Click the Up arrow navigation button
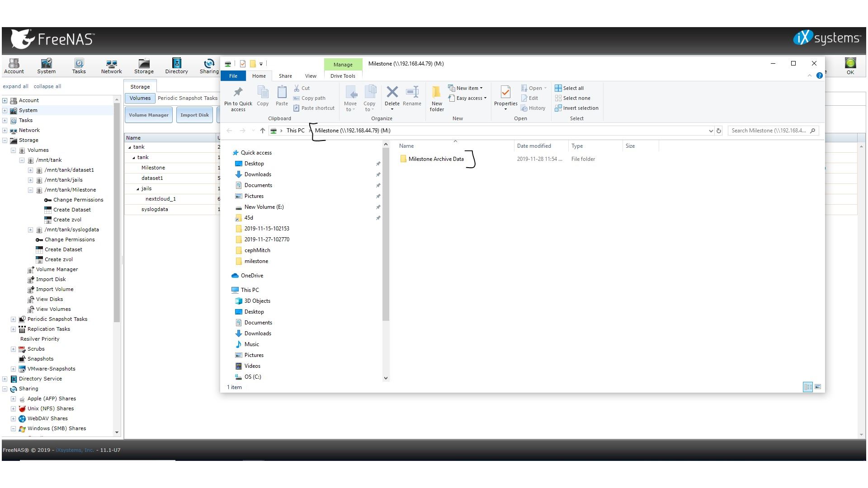The image size is (868, 488). click(262, 131)
